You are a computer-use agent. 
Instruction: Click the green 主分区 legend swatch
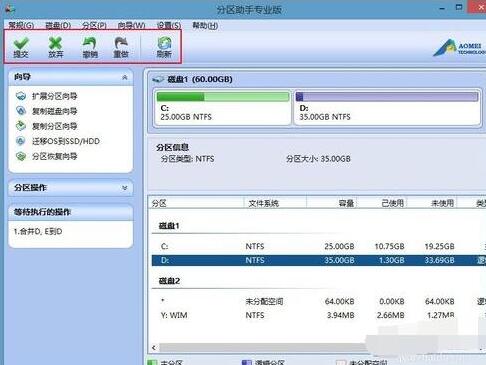click(152, 362)
